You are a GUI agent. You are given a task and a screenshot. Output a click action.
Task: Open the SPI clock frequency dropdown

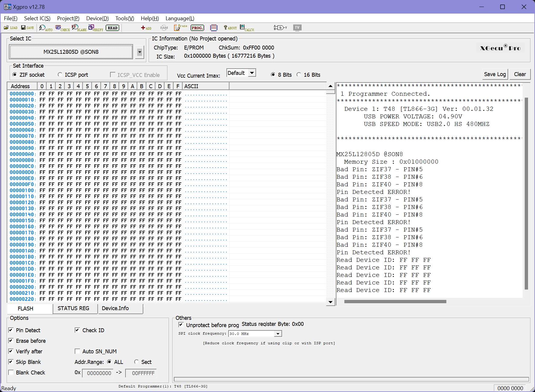(x=278, y=334)
